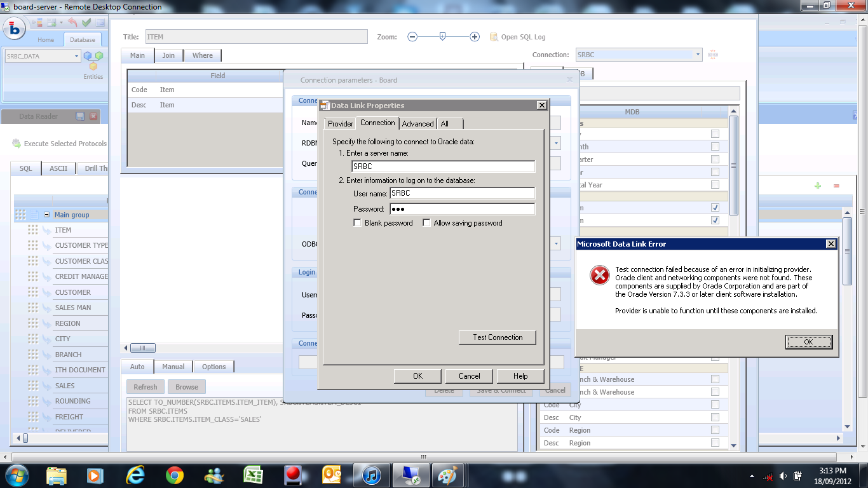Open Excel from the taskbar

[x=254, y=475]
